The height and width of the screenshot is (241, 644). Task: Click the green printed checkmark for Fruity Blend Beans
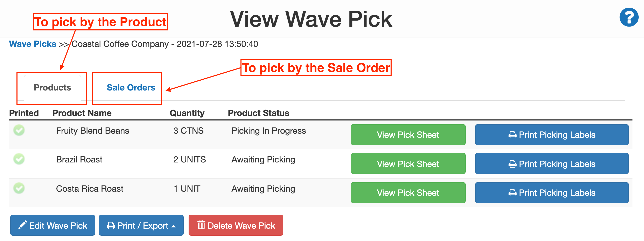click(19, 130)
